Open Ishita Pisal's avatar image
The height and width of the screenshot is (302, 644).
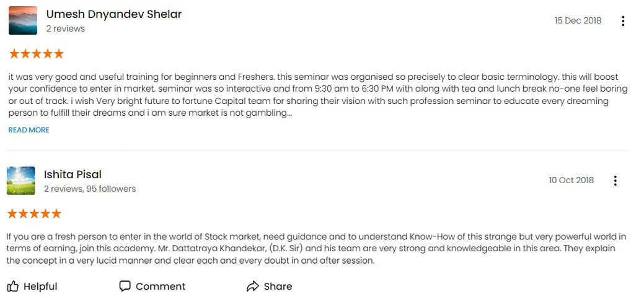[21, 181]
